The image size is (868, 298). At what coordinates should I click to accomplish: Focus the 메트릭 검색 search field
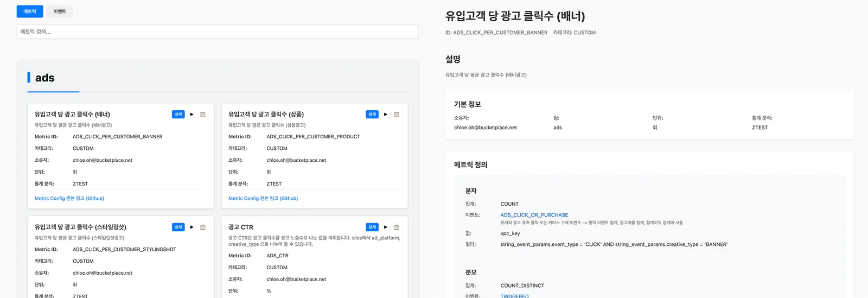click(218, 31)
